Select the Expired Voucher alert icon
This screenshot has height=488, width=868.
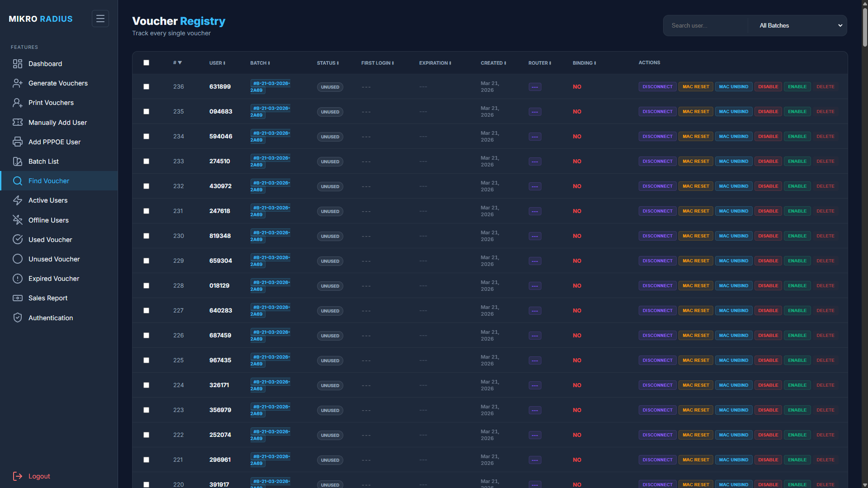pos(18,279)
